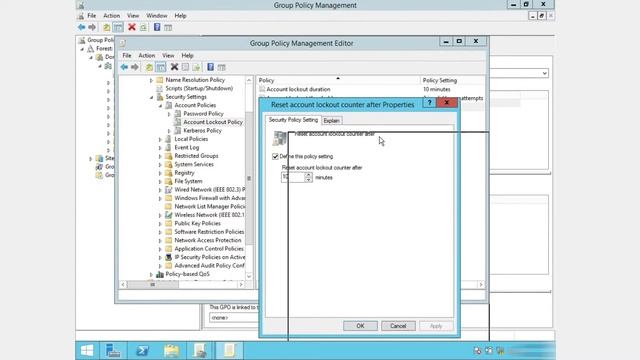Open Window menu in Group Policy Management

coord(157,16)
